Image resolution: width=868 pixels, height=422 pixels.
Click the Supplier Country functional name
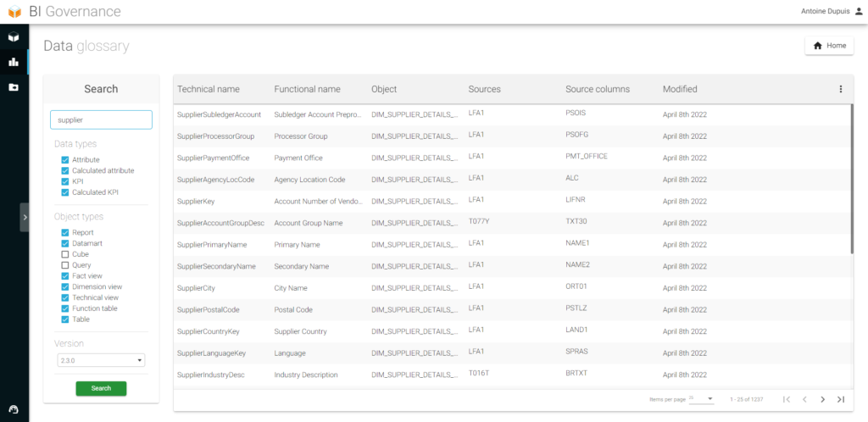301,331
